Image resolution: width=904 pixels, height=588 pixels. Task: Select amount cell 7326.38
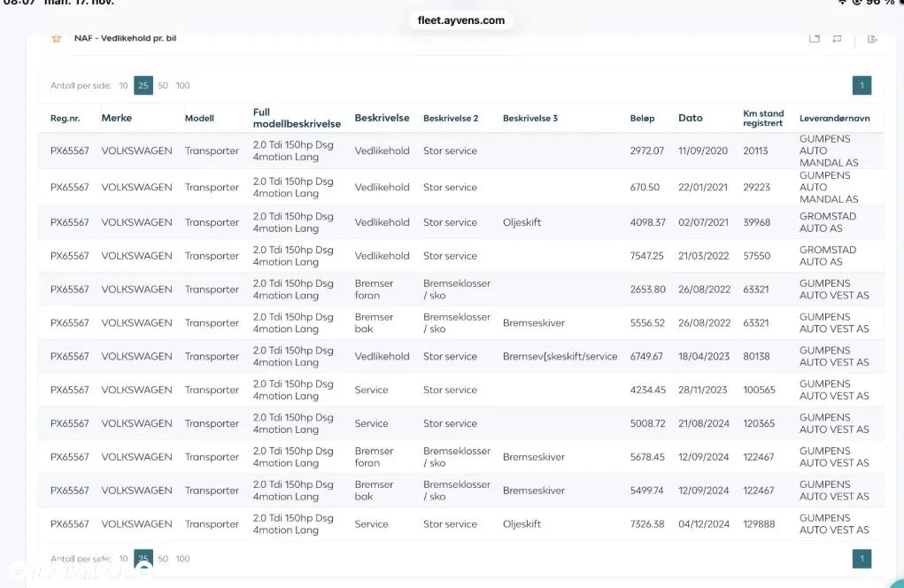click(647, 524)
